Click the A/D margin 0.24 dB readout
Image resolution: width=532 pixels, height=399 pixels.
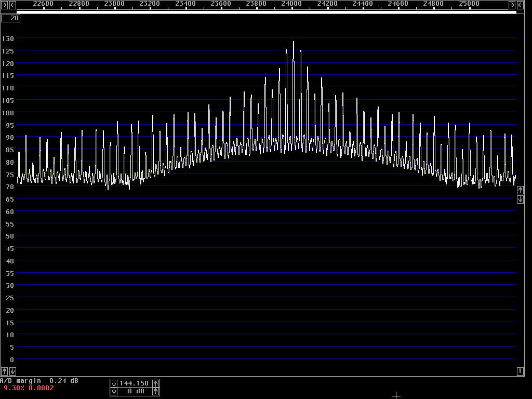click(39, 381)
